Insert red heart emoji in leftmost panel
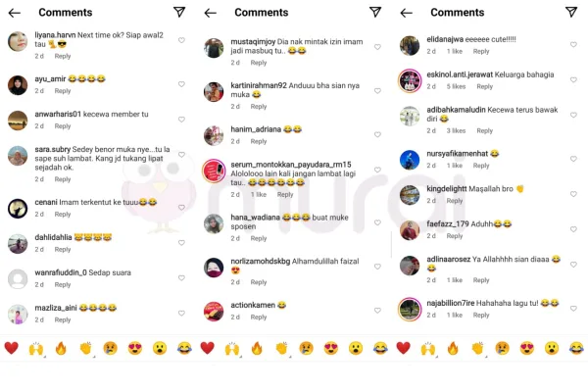 [x=11, y=348]
